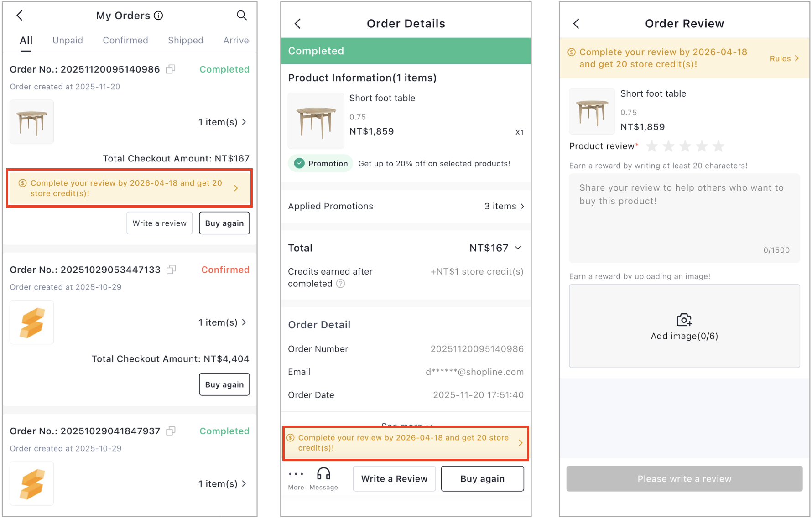The width and height of the screenshot is (812, 519).
Task: Tap Please write a review submit button
Action: click(x=684, y=479)
